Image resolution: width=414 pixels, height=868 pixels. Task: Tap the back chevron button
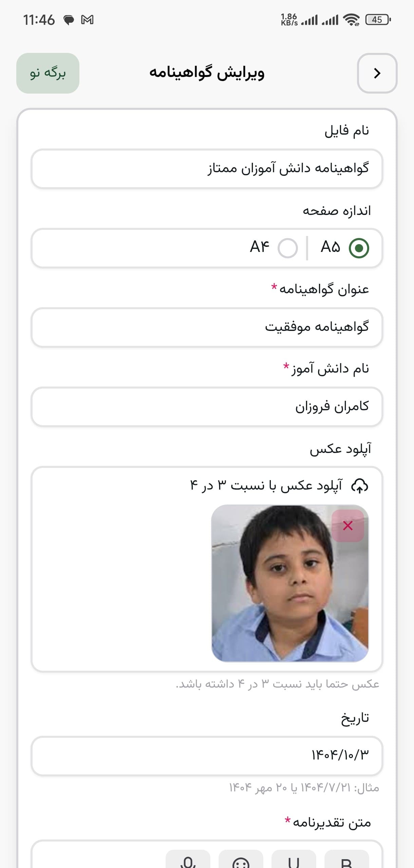pyautogui.click(x=377, y=73)
